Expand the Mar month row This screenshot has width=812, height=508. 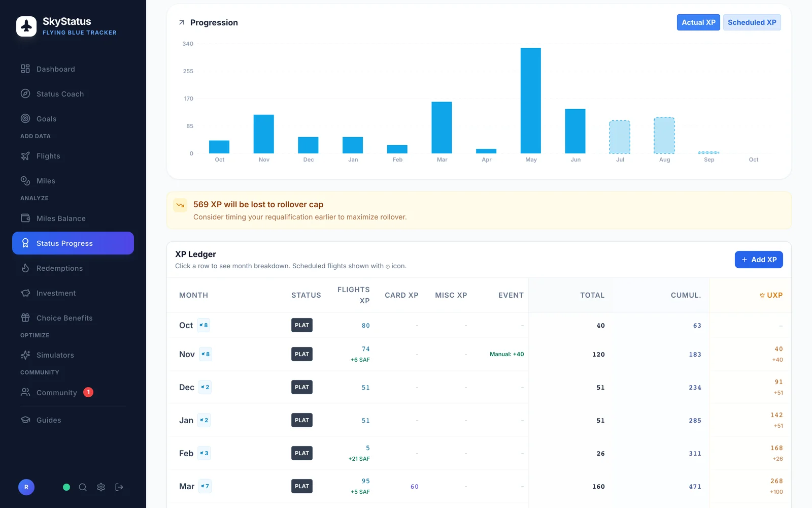pyautogui.click(x=479, y=486)
